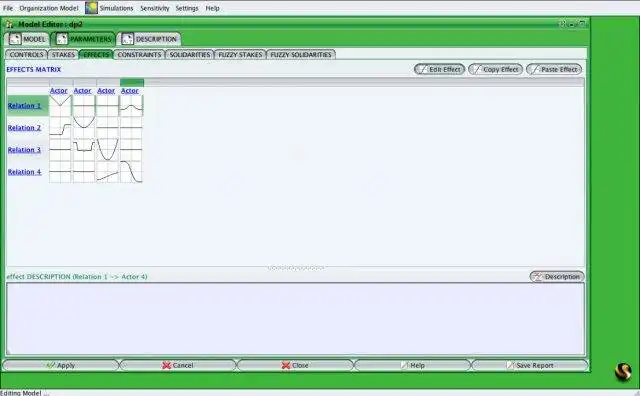
Task: Click the Description button
Action: (x=557, y=277)
